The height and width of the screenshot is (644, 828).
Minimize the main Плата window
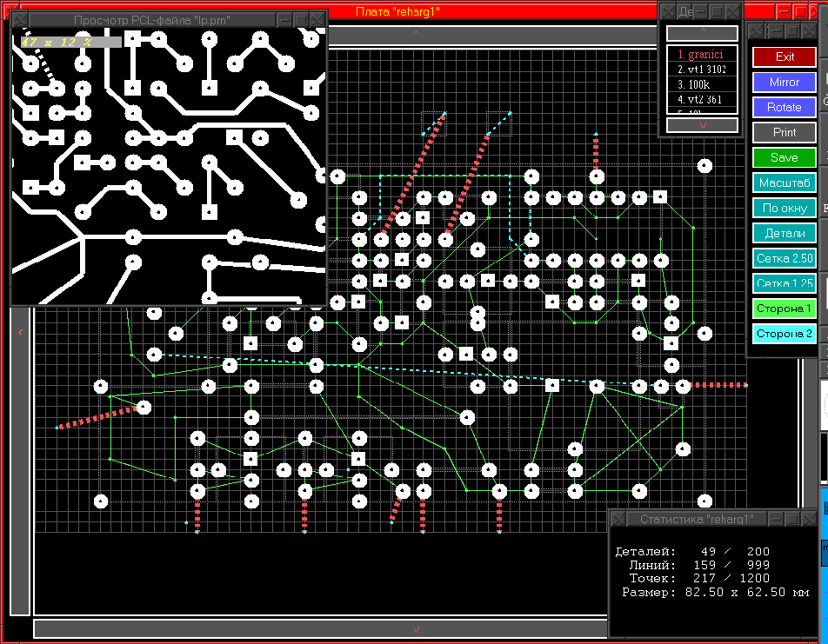point(784,11)
